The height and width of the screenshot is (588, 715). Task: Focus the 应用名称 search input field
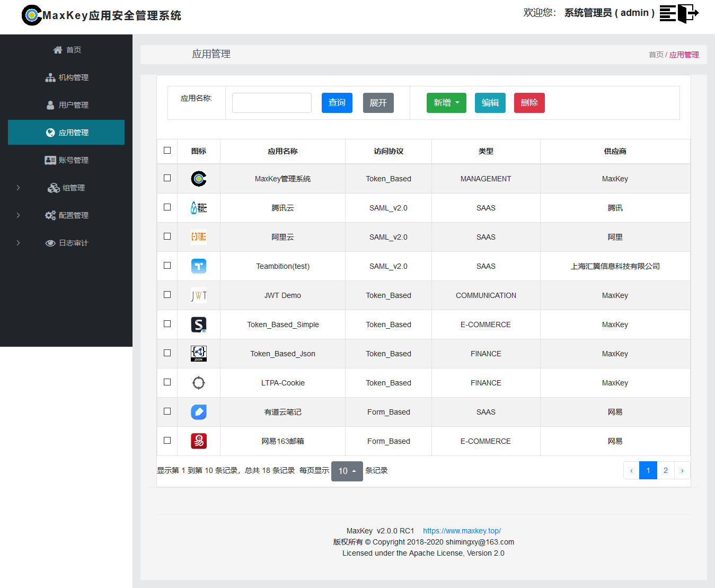(272, 103)
